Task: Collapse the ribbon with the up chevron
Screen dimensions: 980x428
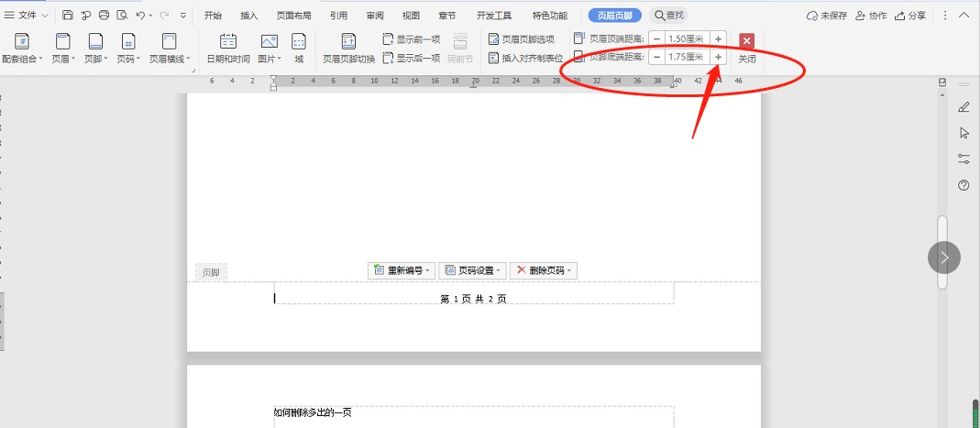Action: (x=964, y=16)
